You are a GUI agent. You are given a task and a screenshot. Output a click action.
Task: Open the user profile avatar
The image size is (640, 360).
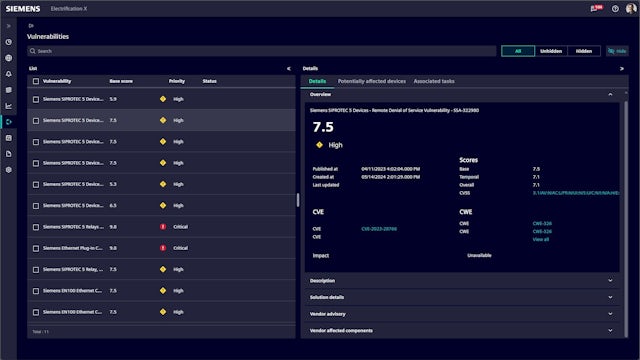(x=631, y=8)
